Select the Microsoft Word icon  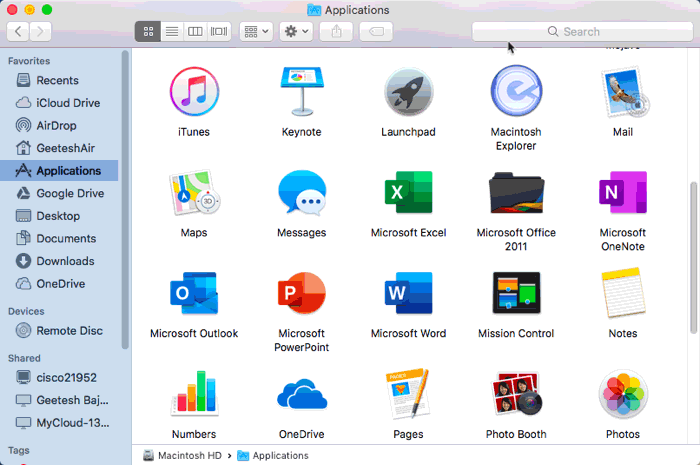(x=408, y=294)
